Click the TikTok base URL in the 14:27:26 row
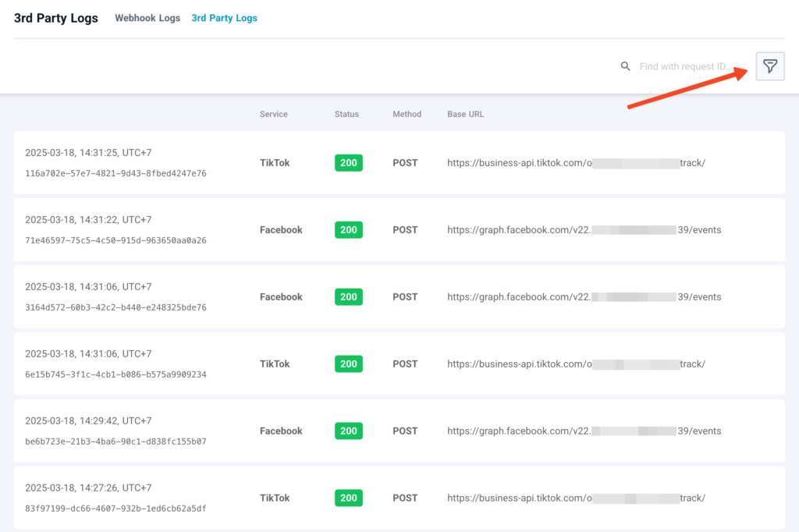799x532 pixels. [x=577, y=498]
